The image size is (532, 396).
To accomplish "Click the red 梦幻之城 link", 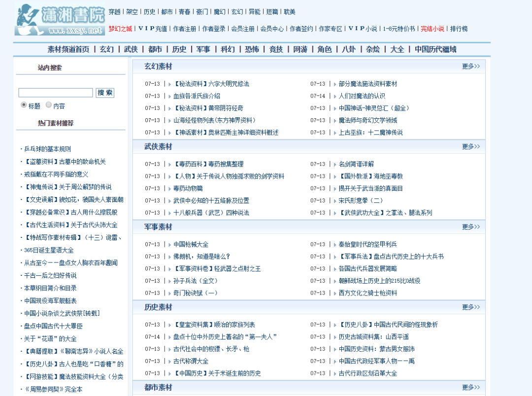I will coord(120,29).
